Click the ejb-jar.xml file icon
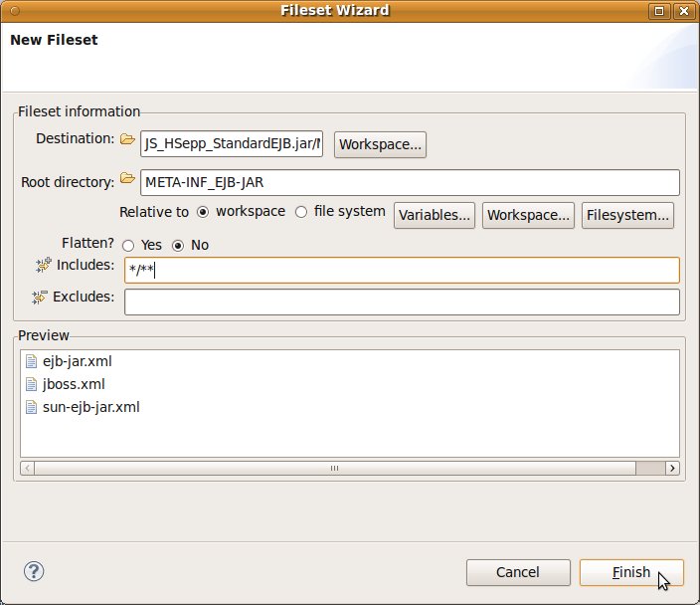The height and width of the screenshot is (605, 700). coord(31,361)
